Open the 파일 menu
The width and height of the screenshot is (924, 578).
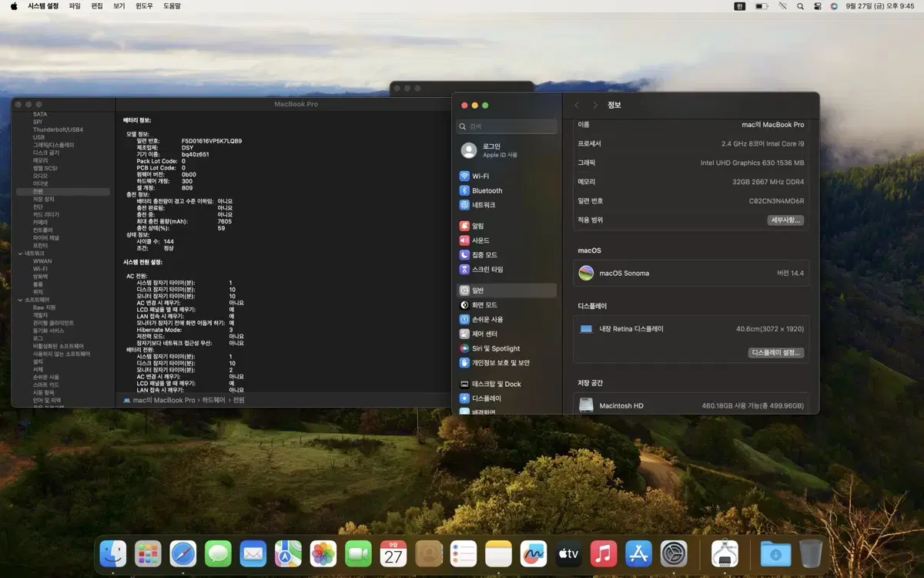(75, 6)
